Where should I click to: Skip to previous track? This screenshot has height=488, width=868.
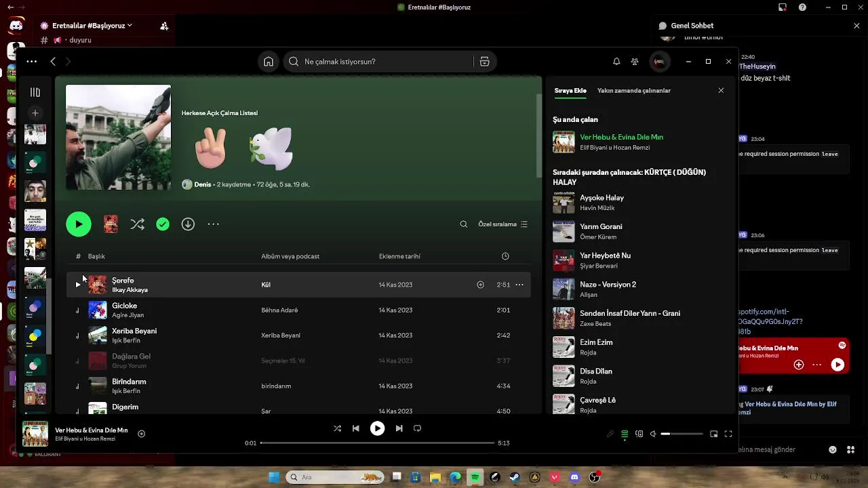355,428
